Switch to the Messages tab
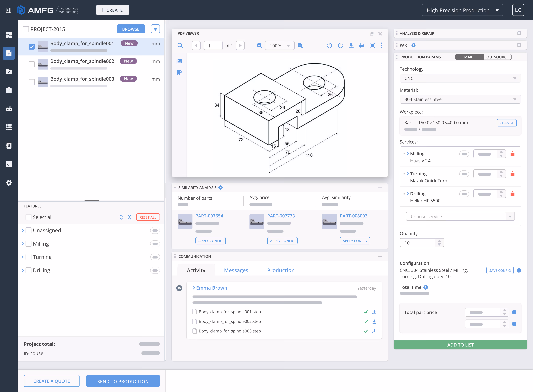 236,270
